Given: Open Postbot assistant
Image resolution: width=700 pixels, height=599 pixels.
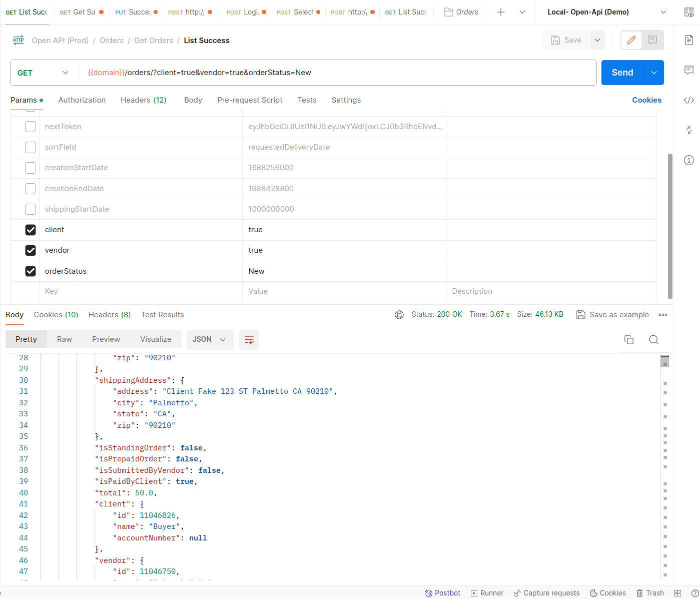Looking at the screenshot, I should [x=442, y=593].
